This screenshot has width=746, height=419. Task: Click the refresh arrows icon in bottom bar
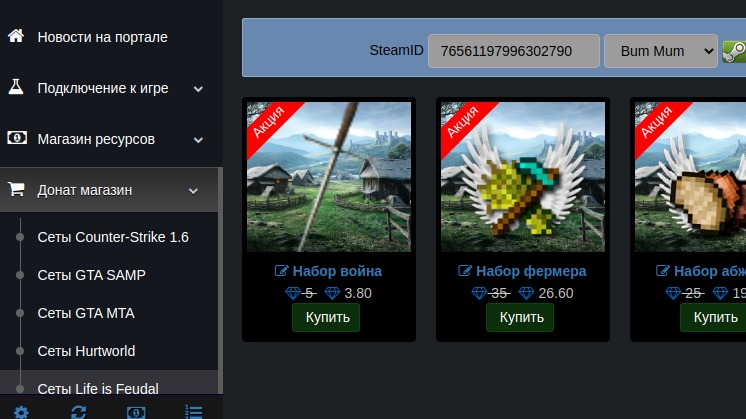coord(79,412)
